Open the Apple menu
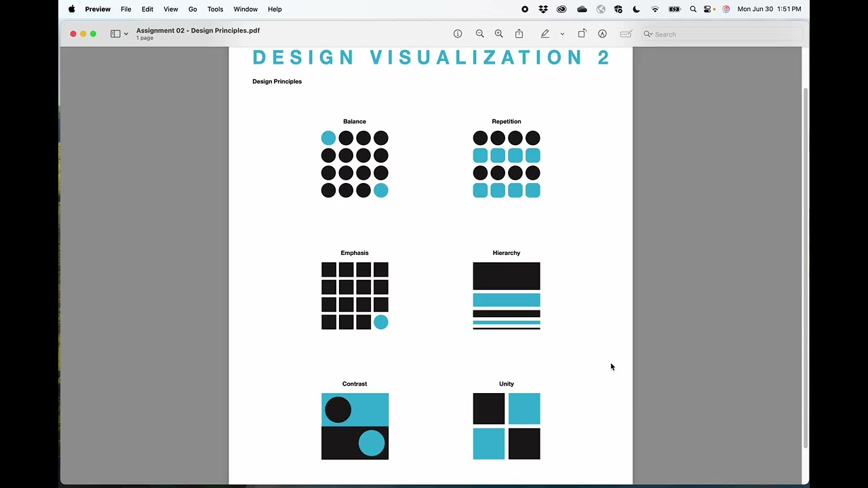The image size is (868, 488). pyautogui.click(x=72, y=9)
